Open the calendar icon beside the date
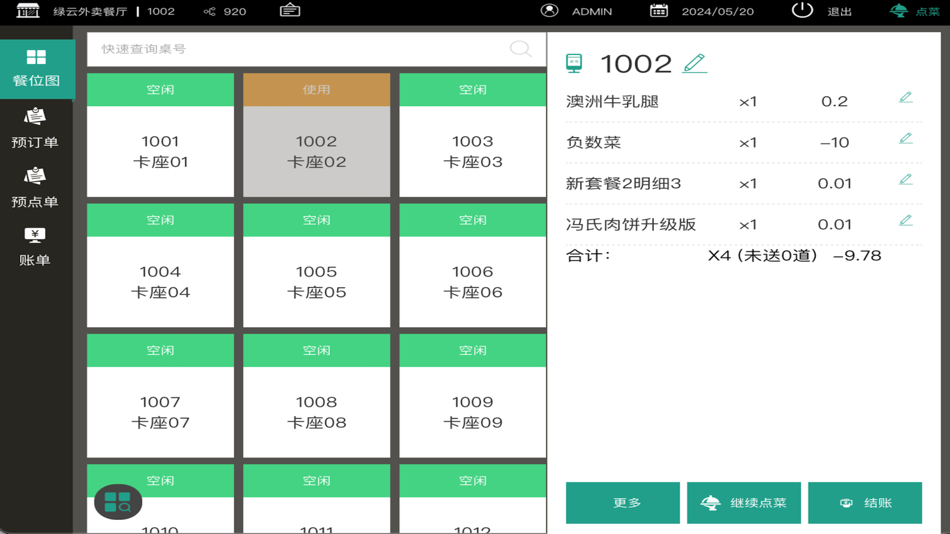 [x=659, y=10]
